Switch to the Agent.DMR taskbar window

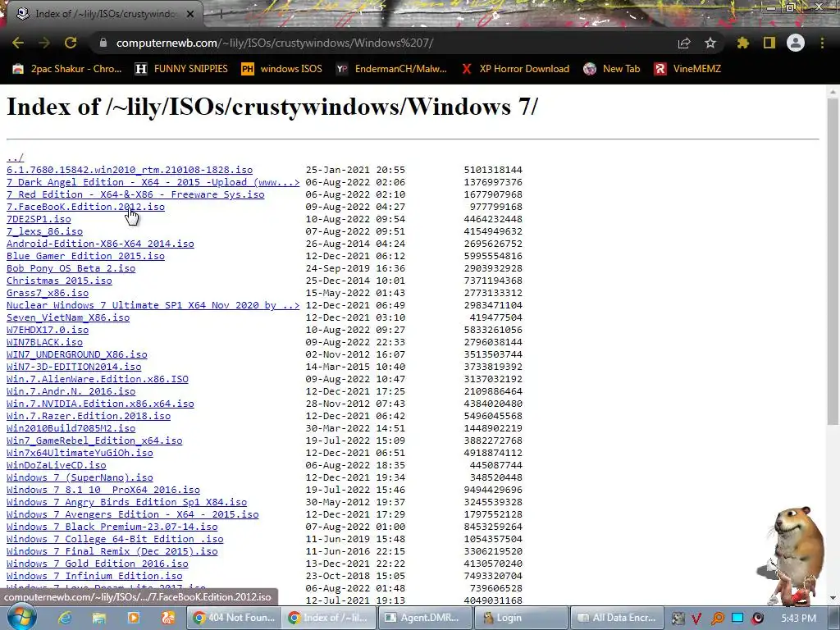click(426, 618)
